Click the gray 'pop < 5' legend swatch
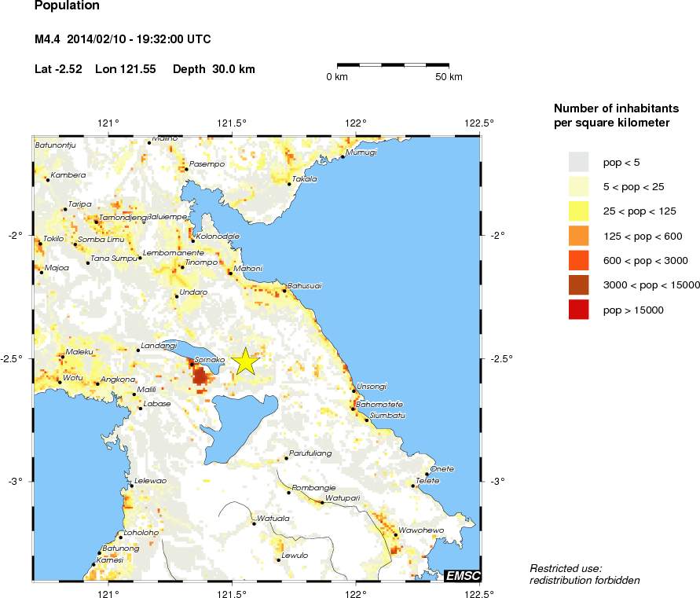The height and width of the screenshot is (598, 700). (x=578, y=162)
